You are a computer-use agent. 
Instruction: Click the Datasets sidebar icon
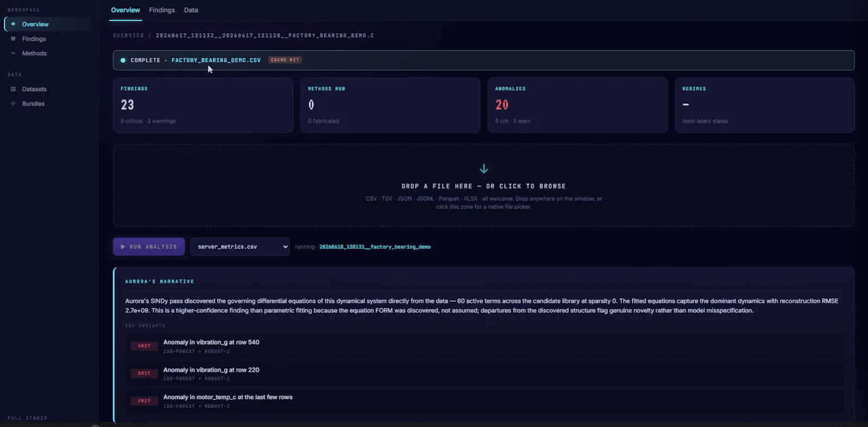(x=13, y=89)
